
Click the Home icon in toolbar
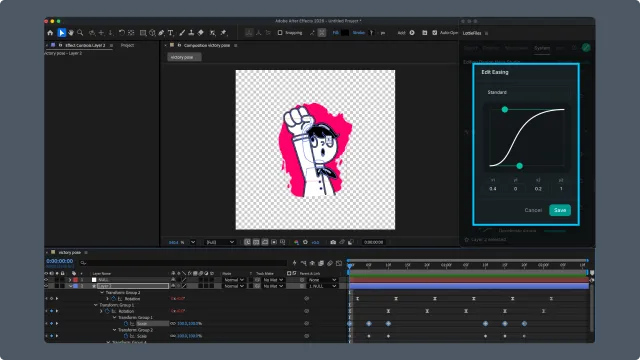click(x=50, y=33)
